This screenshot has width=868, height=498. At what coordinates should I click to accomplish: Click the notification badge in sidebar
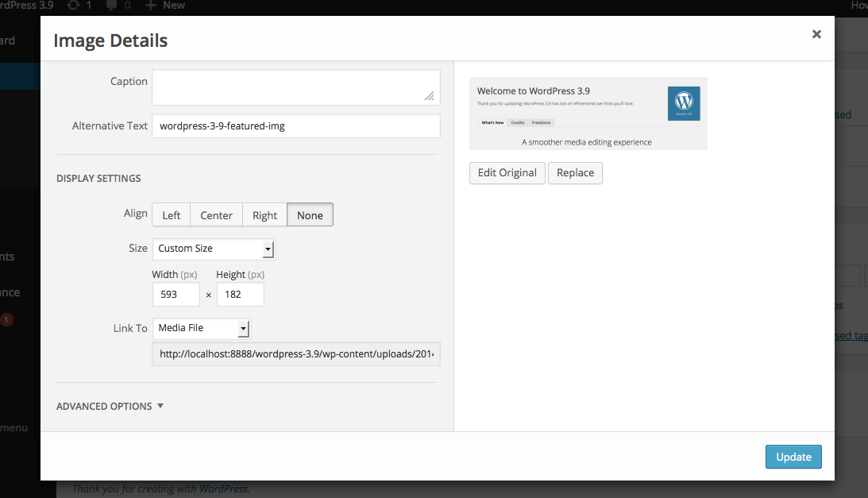click(6, 319)
